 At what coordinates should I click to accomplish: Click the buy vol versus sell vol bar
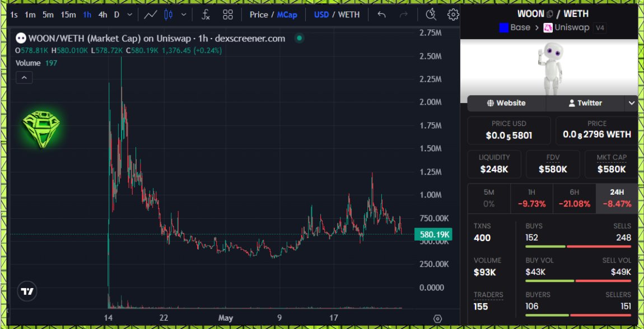[578, 281]
